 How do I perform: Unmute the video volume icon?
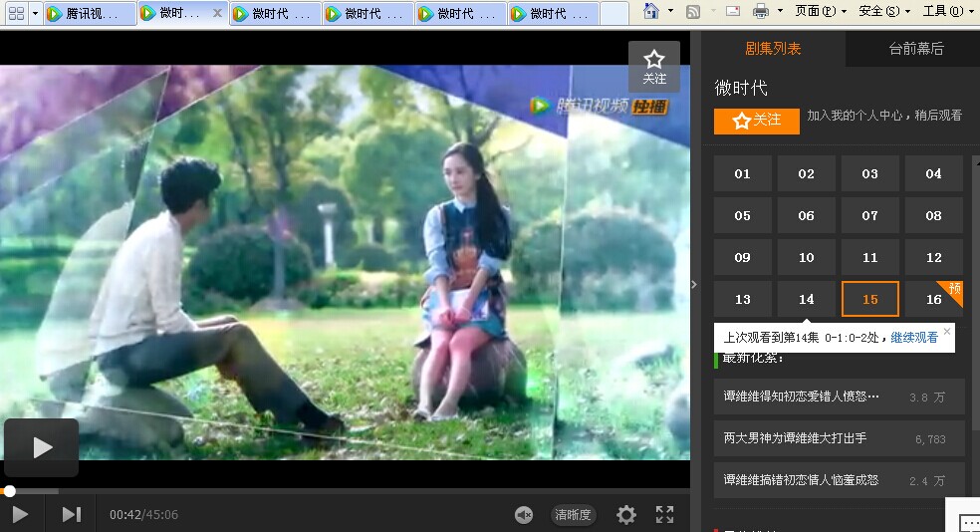(x=523, y=514)
